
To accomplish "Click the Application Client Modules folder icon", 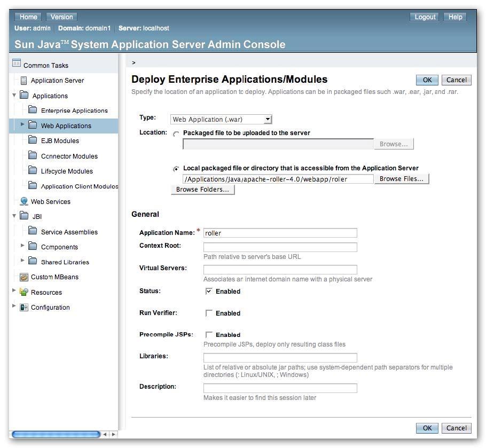I will 33,185.
